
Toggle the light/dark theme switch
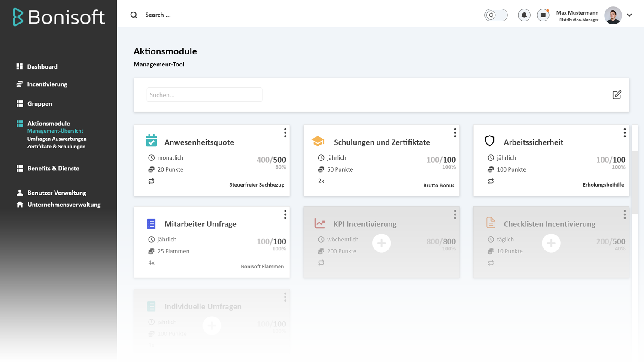click(496, 15)
